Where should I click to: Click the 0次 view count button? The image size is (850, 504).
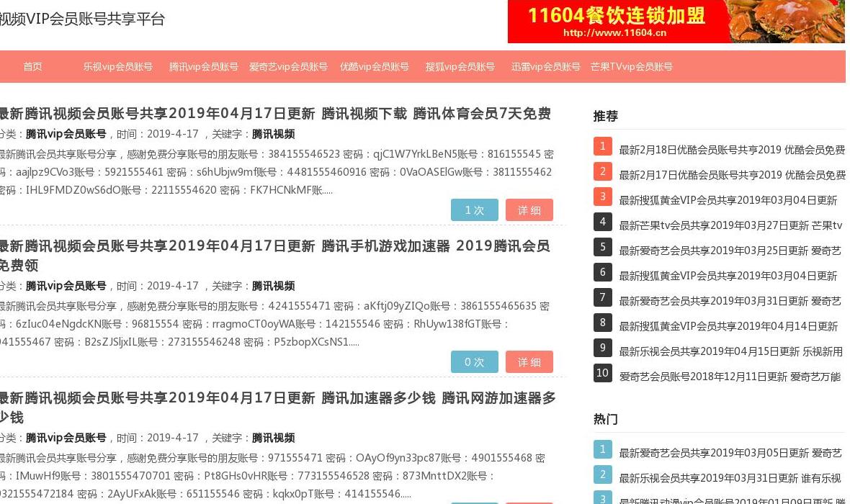coord(474,362)
